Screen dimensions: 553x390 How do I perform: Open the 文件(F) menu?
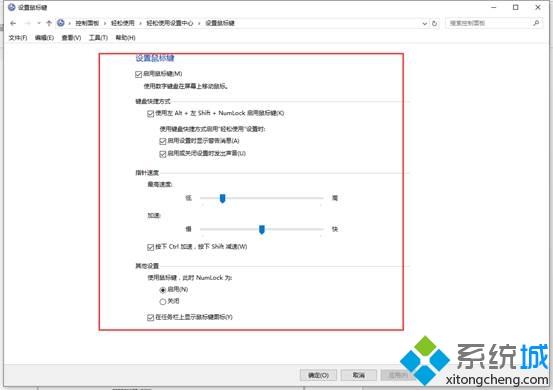(18, 37)
